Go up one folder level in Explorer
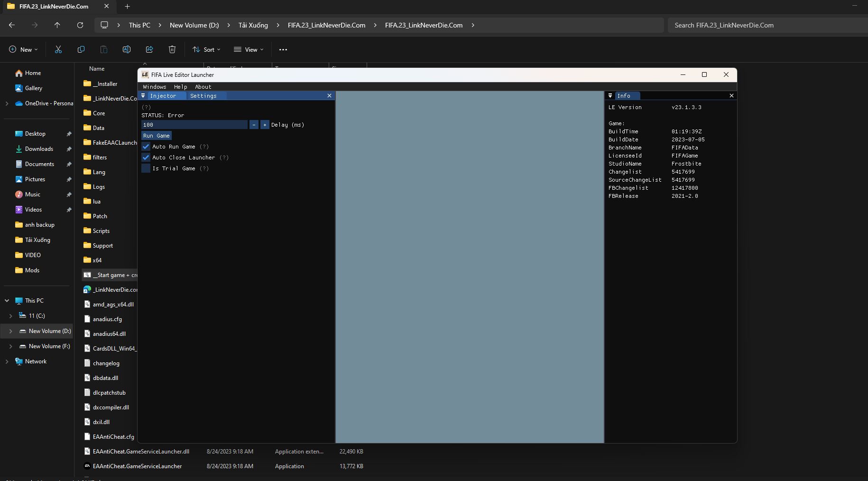The height and width of the screenshot is (481, 868). coord(57,25)
